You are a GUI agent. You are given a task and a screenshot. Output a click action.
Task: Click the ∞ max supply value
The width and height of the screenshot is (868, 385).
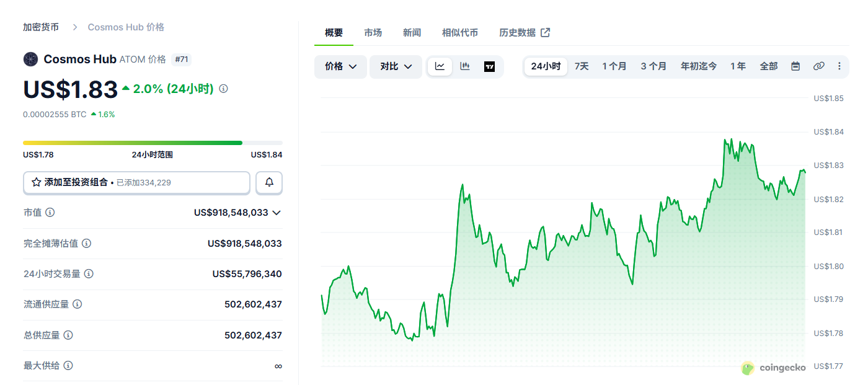coord(278,366)
